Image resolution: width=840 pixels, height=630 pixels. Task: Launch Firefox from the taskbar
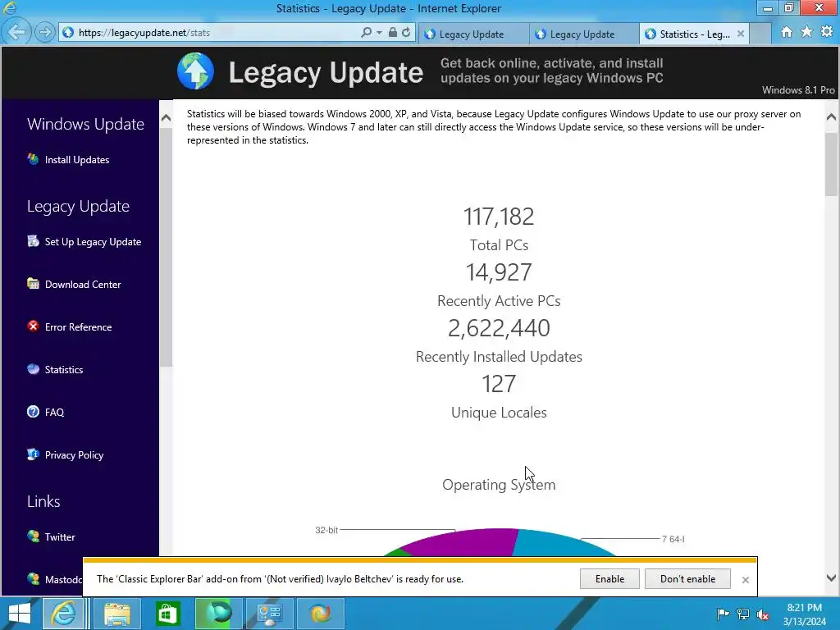click(x=320, y=614)
